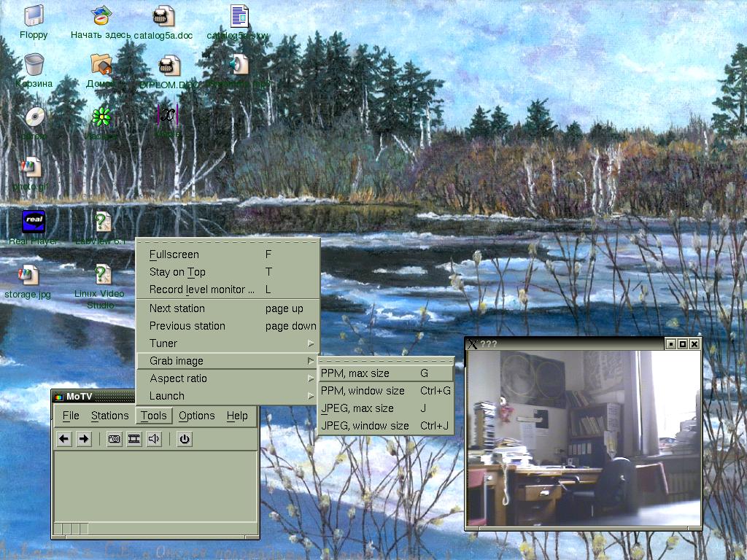Launch the Real Player icon

click(34, 222)
